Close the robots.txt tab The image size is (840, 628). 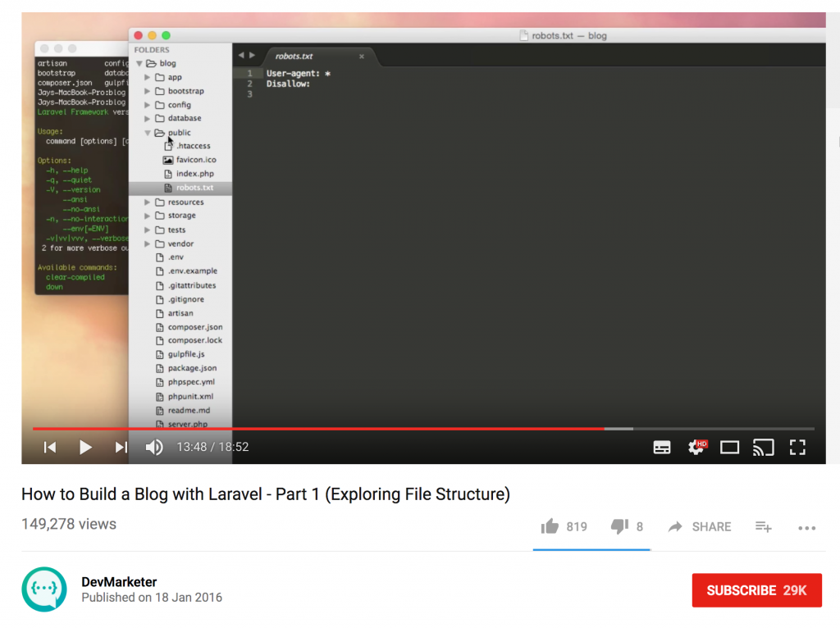[x=362, y=58]
